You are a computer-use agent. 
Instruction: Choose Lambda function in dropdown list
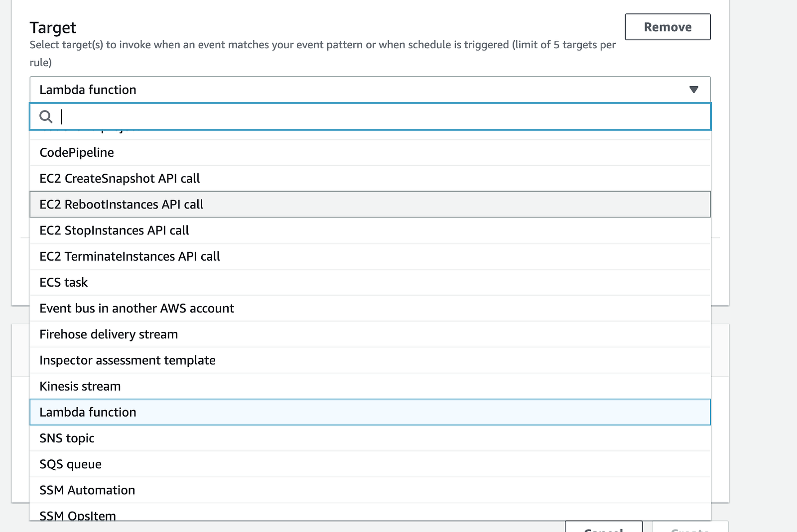(x=88, y=412)
